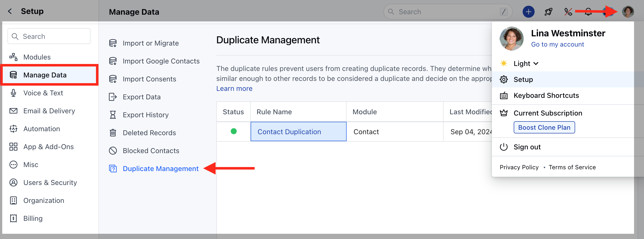Viewport: 644px width, 239px height.
Task: Click the gear icon beside Setup
Action: tap(504, 80)
